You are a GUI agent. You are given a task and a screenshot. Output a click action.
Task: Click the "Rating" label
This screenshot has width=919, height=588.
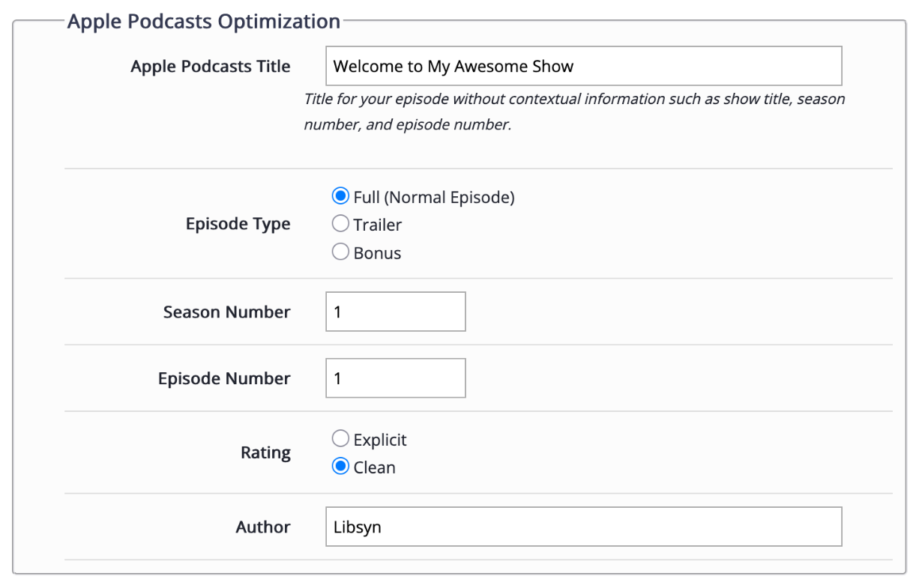(265, 453)
